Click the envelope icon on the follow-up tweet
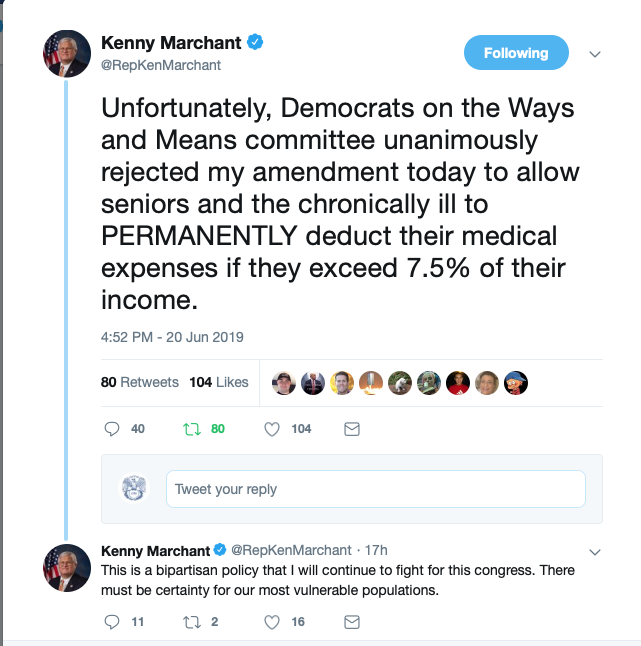 coord(351,622)
